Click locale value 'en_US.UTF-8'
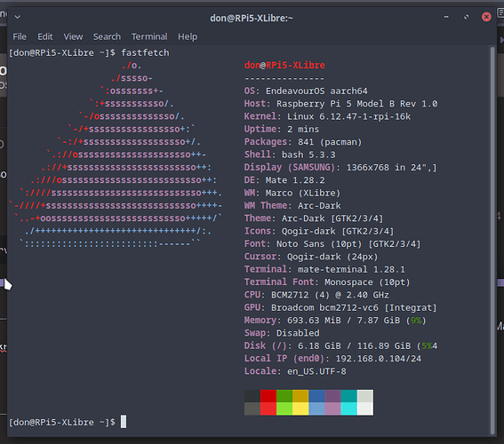Viewport: 504px width, 444px height. (316, 371)
